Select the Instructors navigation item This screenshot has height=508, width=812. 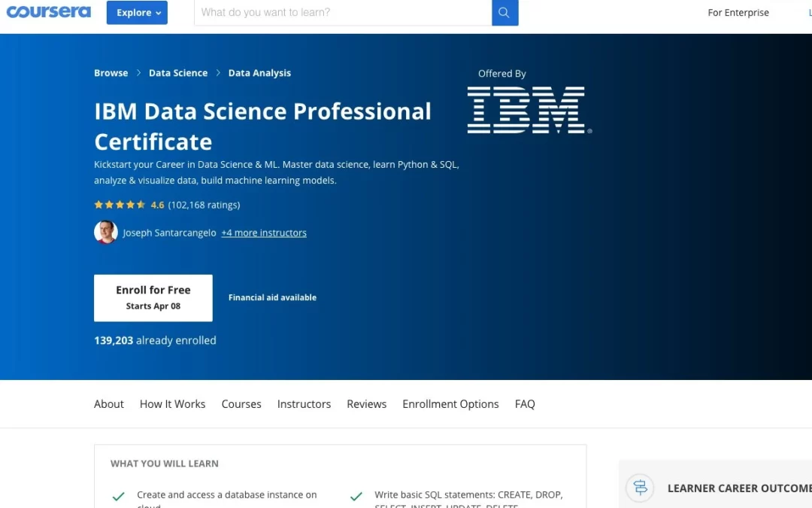point(304,404)
